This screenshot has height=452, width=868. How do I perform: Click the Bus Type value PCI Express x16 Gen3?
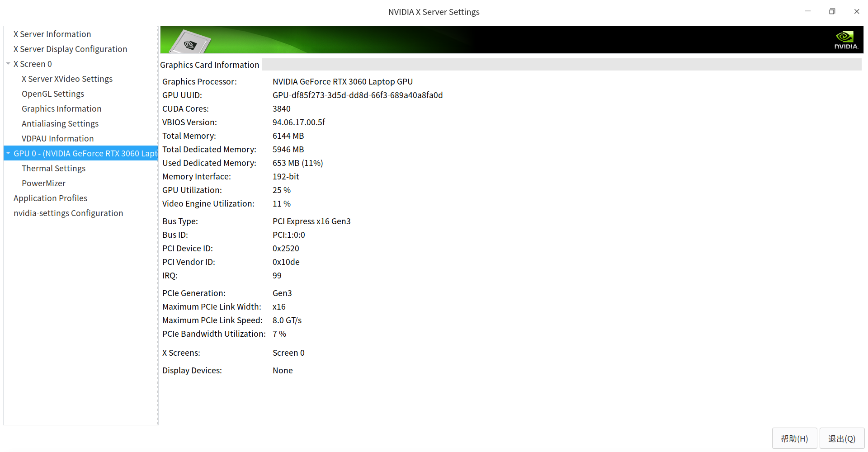coord(311,221)
